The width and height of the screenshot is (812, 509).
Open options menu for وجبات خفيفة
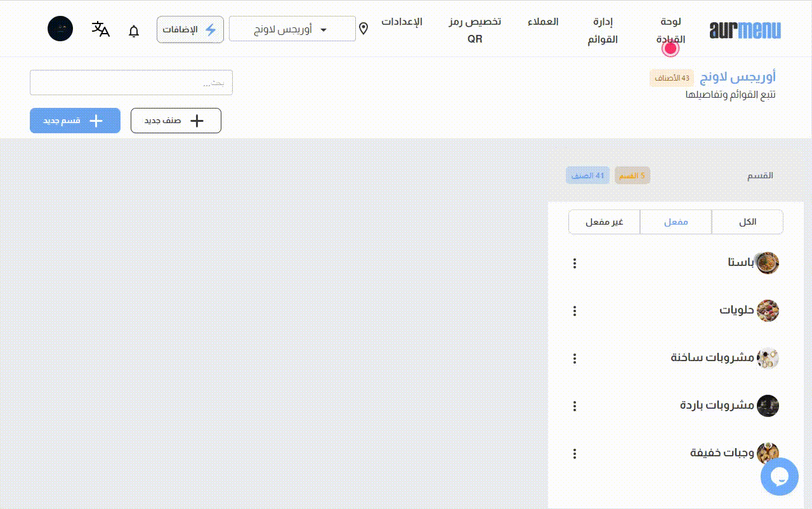(575, 454)
